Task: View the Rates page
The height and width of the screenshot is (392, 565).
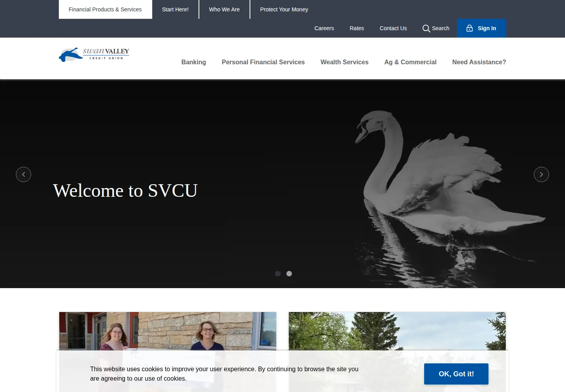Action: coord(357,28)
